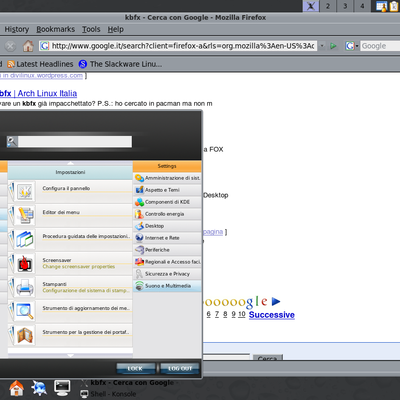The image size is (400, 400).
Task: Click the Impostazioni section header
Action: pos(70,172)
